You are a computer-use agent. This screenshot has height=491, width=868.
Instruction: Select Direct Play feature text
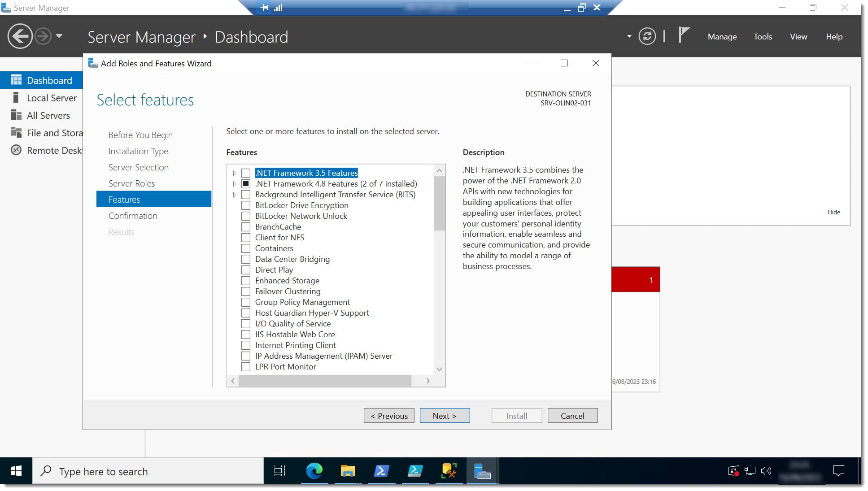274,270
